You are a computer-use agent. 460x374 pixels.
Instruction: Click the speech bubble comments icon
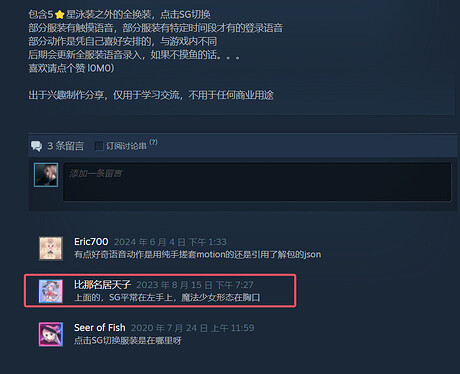(x=36, y=146)
